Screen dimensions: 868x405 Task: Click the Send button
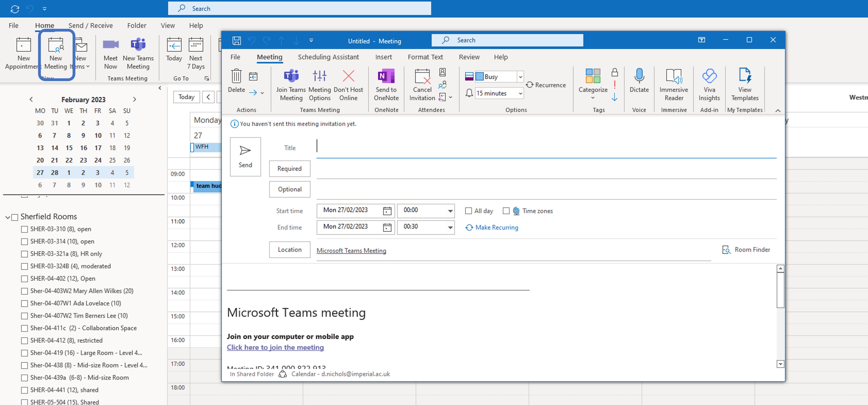245,157
